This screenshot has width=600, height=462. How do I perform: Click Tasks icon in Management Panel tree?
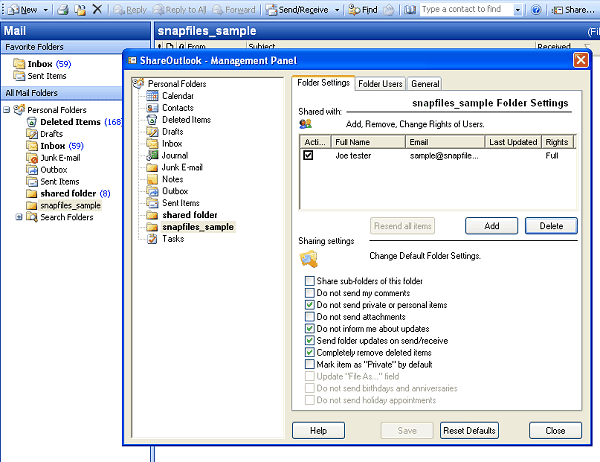152,239
